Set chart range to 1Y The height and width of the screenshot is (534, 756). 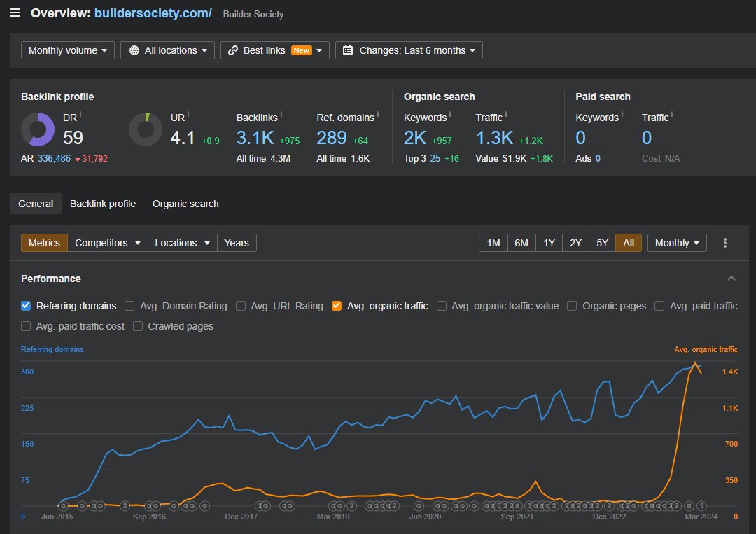tap(549, 243)
